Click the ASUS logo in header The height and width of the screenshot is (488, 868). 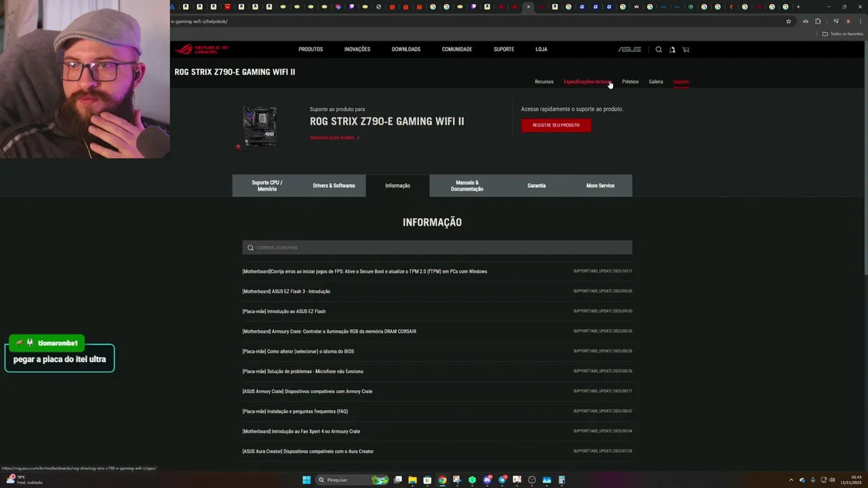(x=629, y=49)
